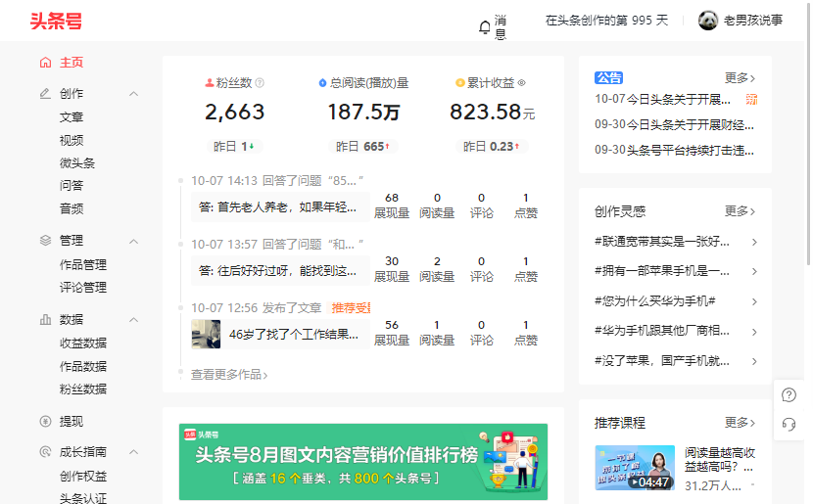Click the 累计收益 gold coin icon
This screenshot has height=504, width=813.
460,83
